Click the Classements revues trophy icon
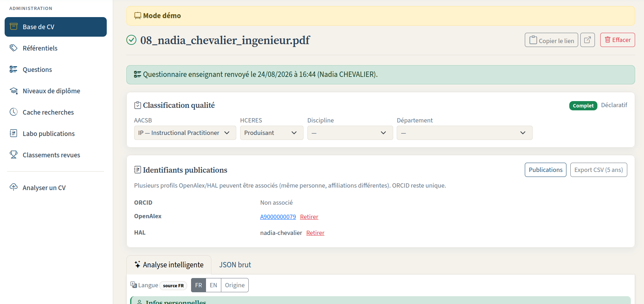This screenshot has width=644, height=304. pyautogui.click(x=14, y=154)
